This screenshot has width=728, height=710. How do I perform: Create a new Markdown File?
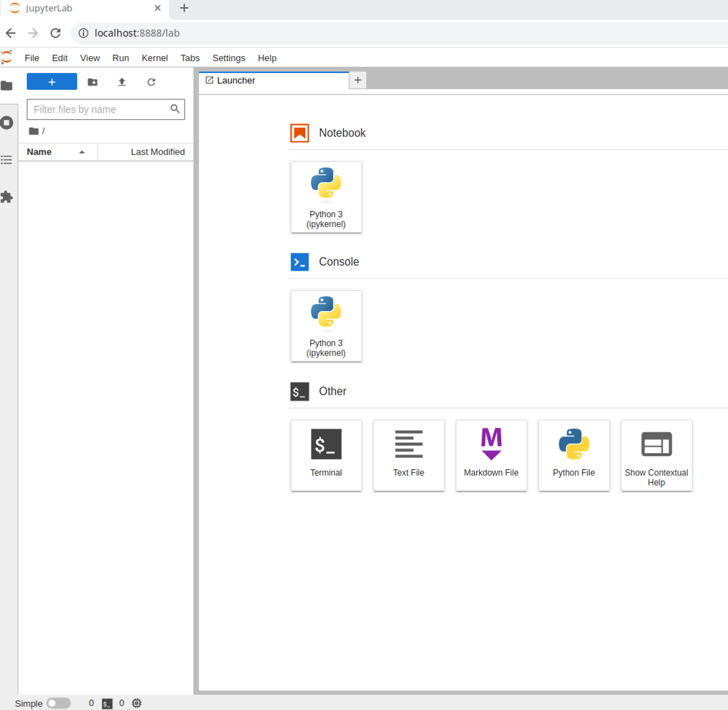click(x=491, y=454)
